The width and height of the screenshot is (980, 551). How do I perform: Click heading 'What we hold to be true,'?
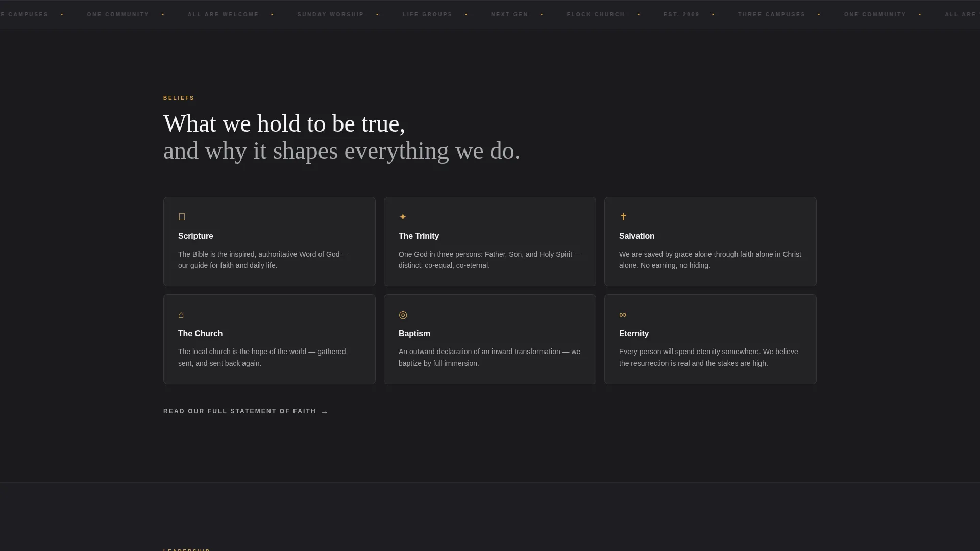click(284, 124)
